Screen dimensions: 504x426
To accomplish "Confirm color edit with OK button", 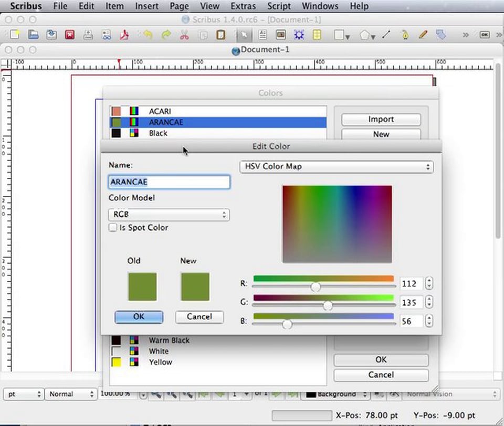I will 139,316.
